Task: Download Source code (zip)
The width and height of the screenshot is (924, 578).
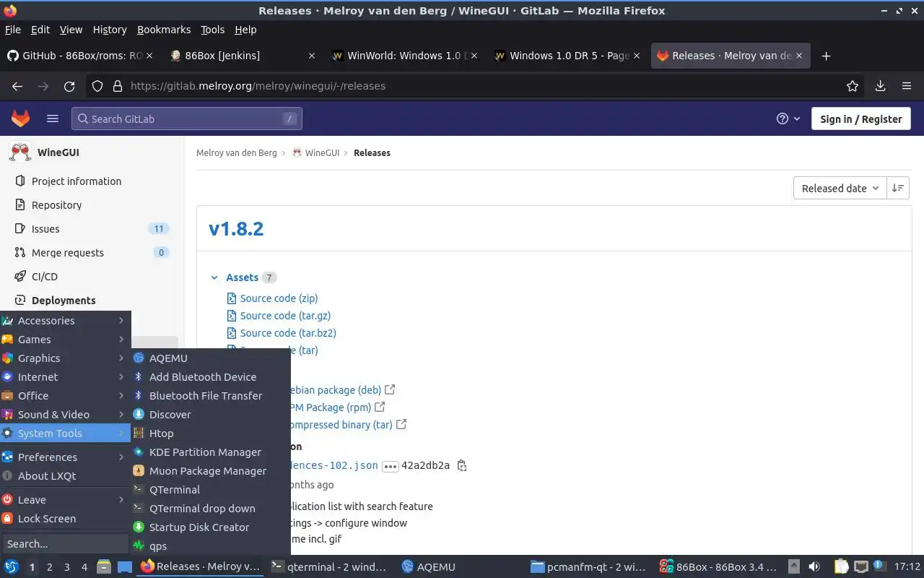Action: pyautogui.click(x=279, y=298)
